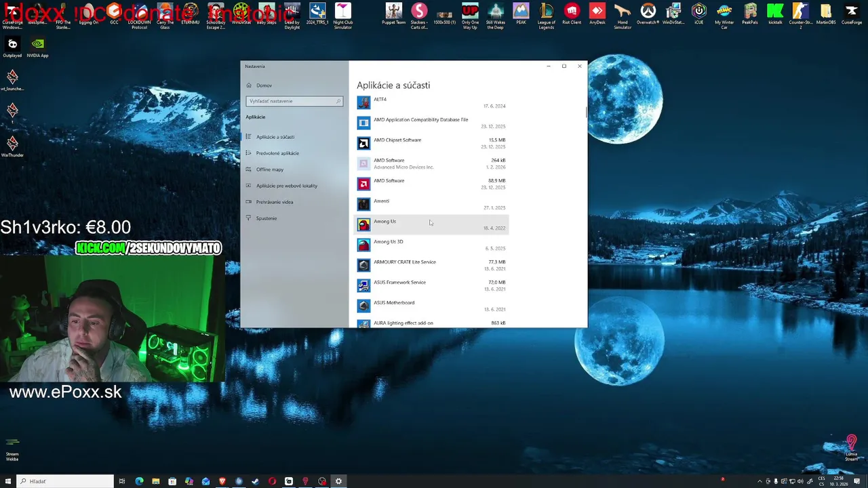Open MartinOBS folder on desktop
Screen dimensions: 868x488
[826, 14]
